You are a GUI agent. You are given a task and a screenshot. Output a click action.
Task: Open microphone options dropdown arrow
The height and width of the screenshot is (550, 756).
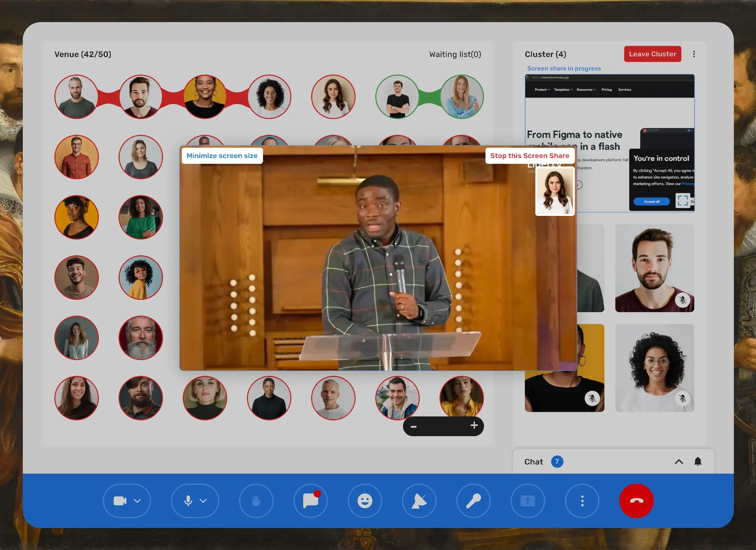(203, 501)
